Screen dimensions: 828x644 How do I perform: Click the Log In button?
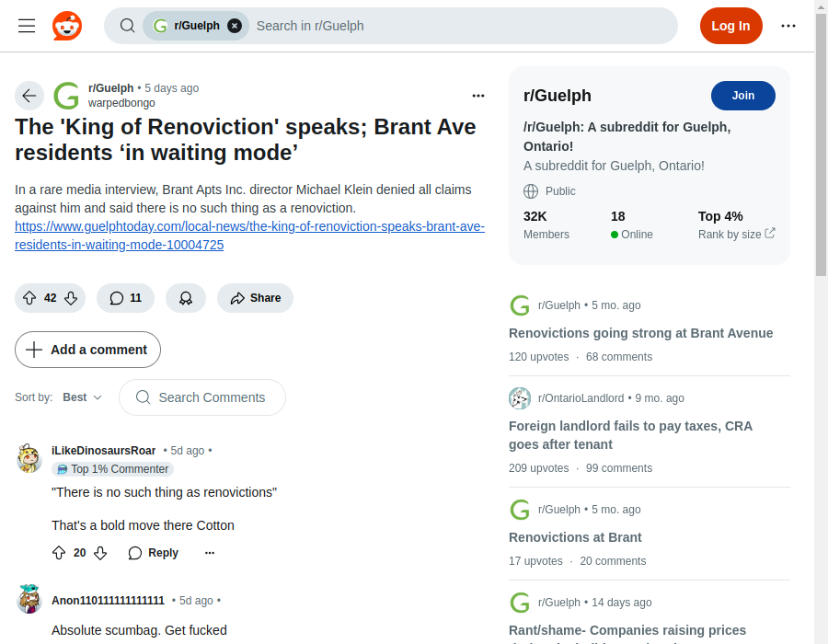click(x=730, y=26)
